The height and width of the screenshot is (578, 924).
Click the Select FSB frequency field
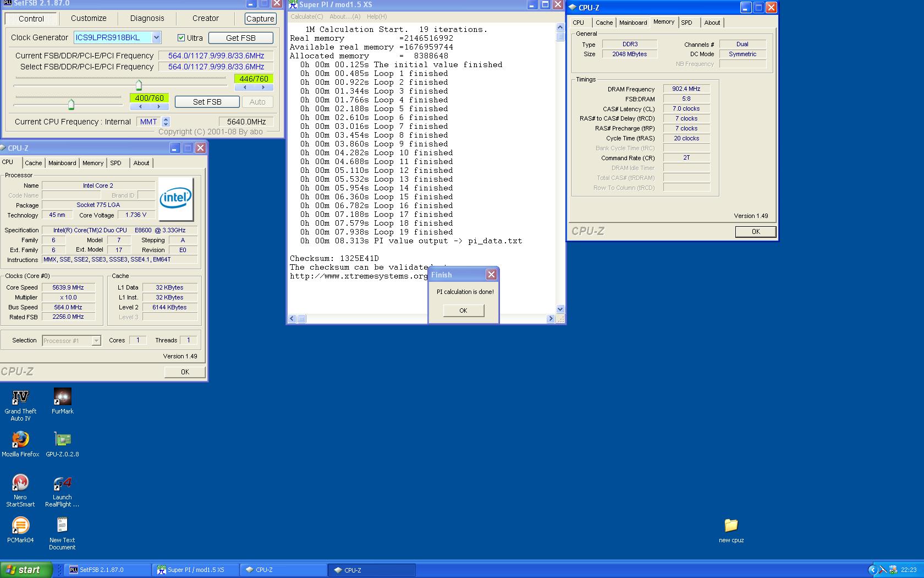coord(216,67)
